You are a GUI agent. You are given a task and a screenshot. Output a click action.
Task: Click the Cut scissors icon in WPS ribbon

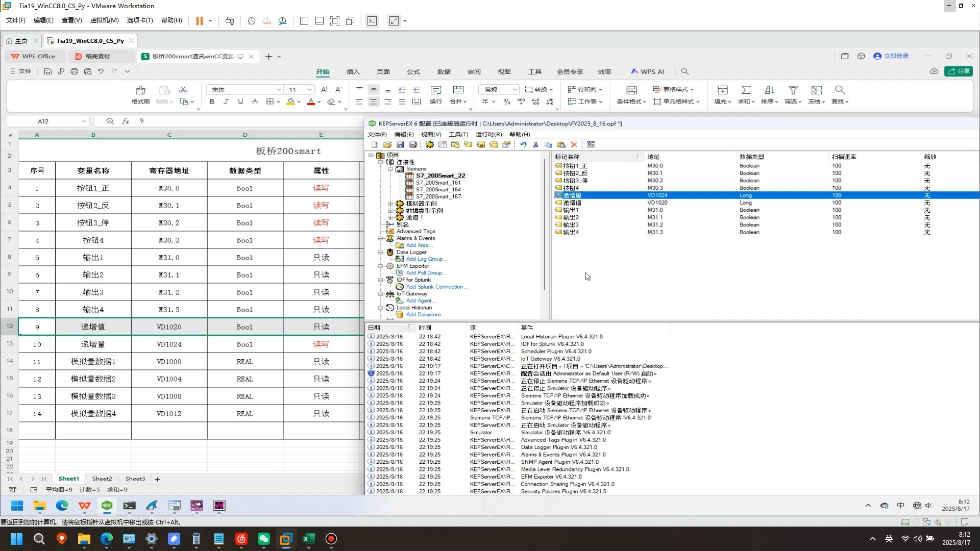[183, 90]
